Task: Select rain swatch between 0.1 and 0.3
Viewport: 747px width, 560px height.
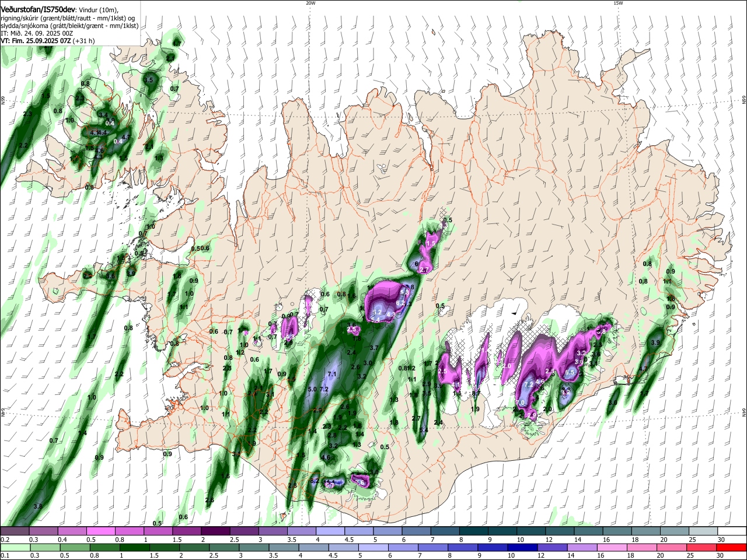Action: click(x=15, y=548)
